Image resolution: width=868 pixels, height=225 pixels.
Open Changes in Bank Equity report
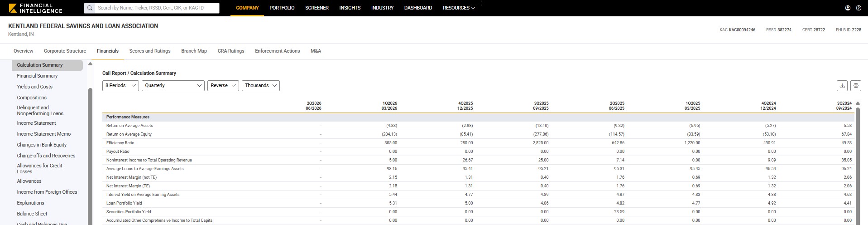pyautogui.click(x=42, y=145)
